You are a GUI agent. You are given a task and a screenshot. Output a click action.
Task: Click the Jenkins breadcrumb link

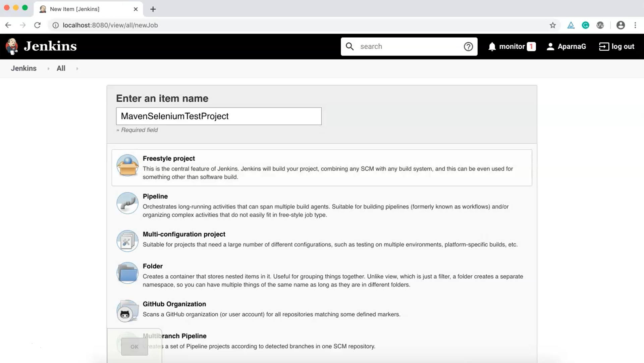click(23, 68)
